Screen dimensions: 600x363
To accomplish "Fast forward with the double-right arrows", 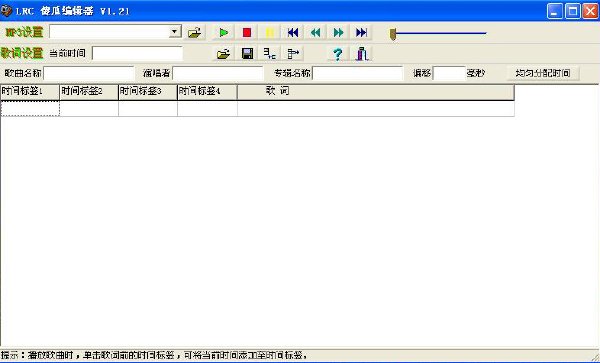I will (339, 33).
